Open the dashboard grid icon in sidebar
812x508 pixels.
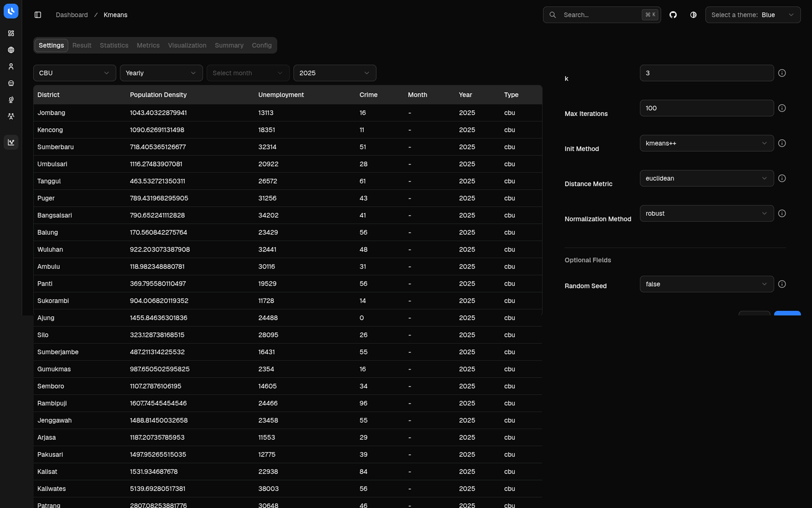coord(11,33)
